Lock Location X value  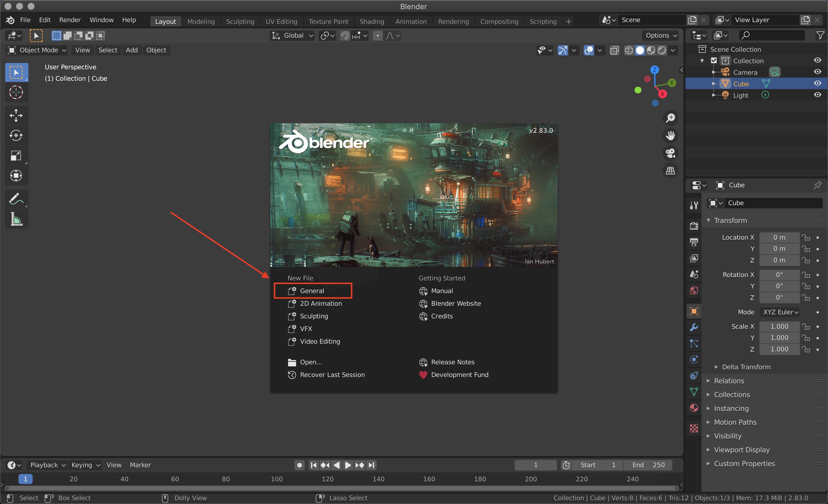pos(806,237)
